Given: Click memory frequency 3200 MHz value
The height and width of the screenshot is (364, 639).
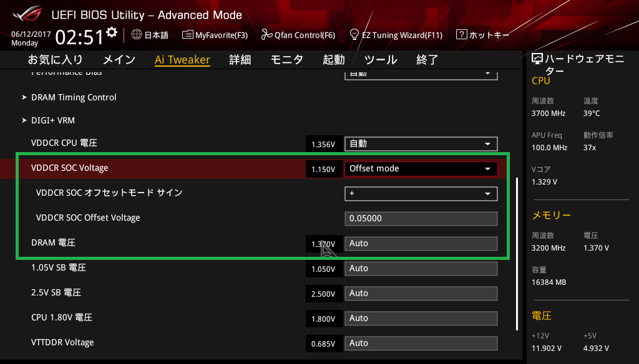Looking at the screenshot, I should pos(548,248).
